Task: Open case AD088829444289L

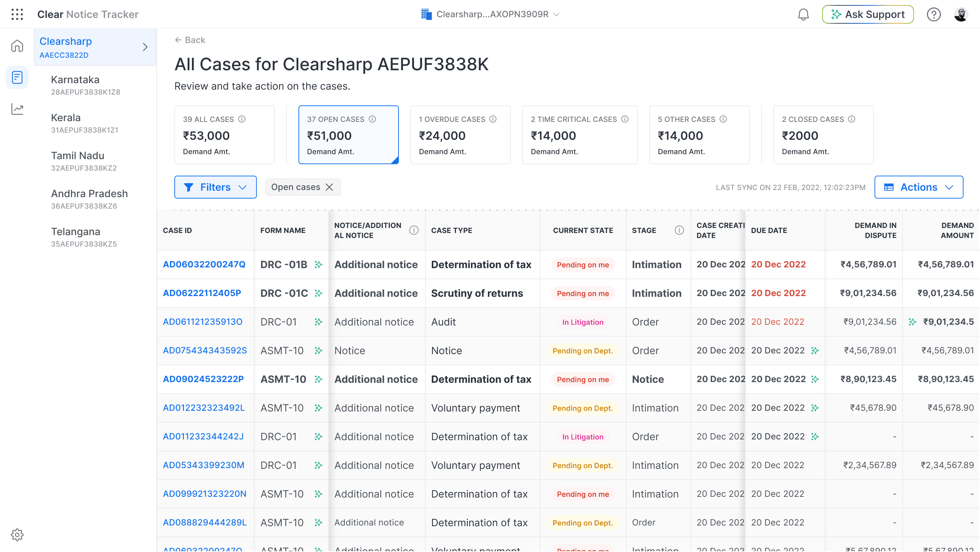Action: point(205,523)
